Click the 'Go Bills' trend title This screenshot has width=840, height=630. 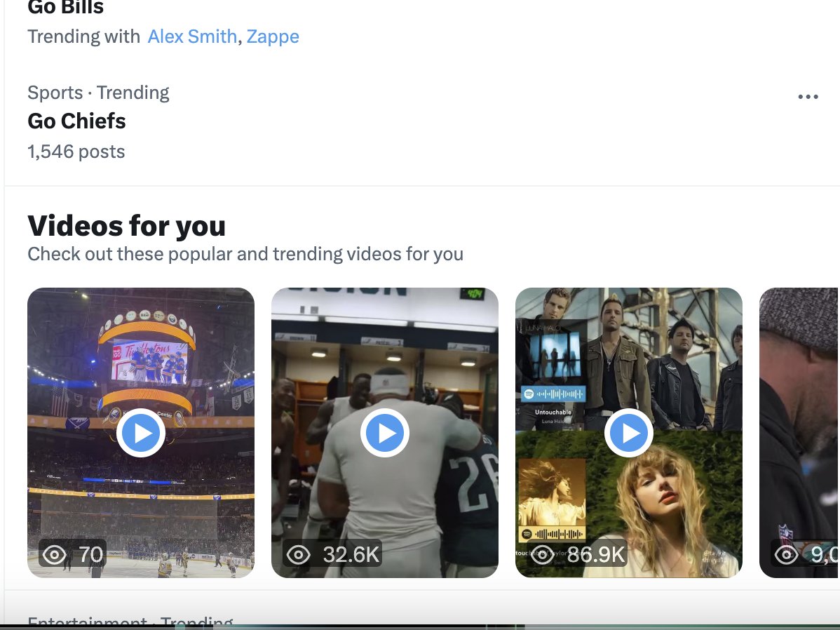[x=65, y=8]
